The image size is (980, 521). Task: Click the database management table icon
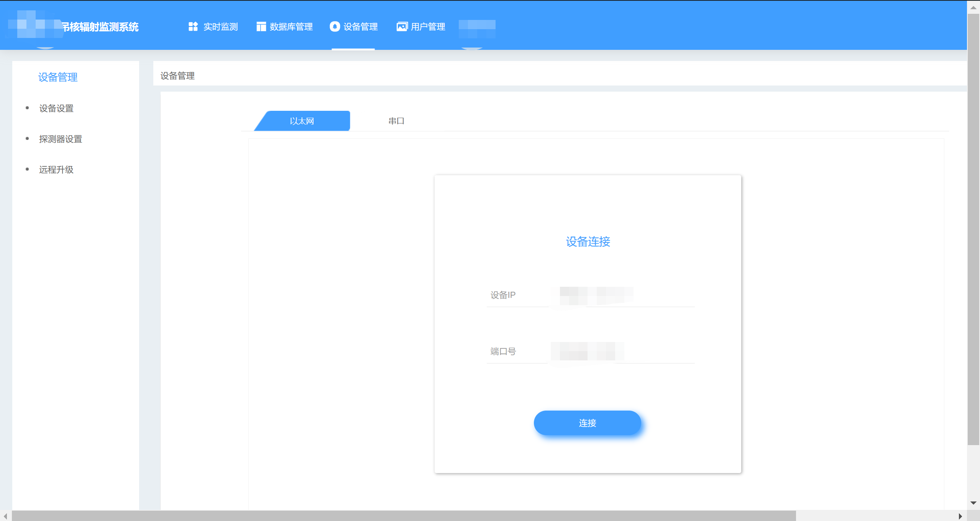261,26
